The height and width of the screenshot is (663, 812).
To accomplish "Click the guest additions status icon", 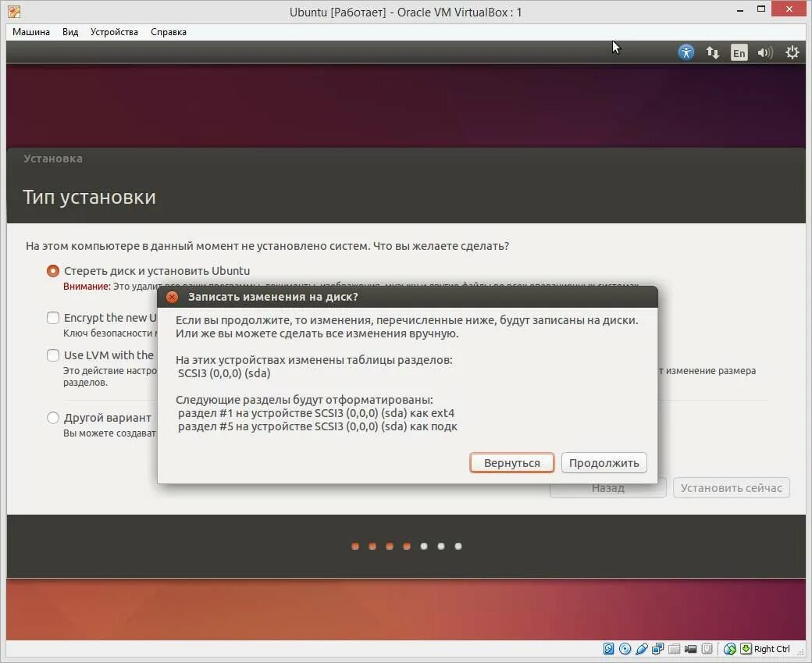I will click(707, 648).
